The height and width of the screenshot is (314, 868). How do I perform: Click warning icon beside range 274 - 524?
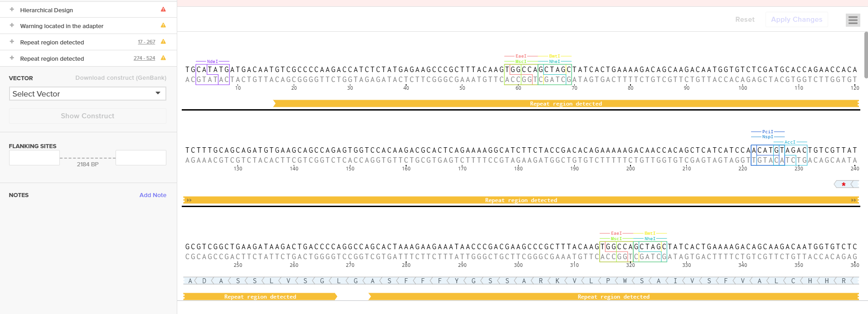163,58
